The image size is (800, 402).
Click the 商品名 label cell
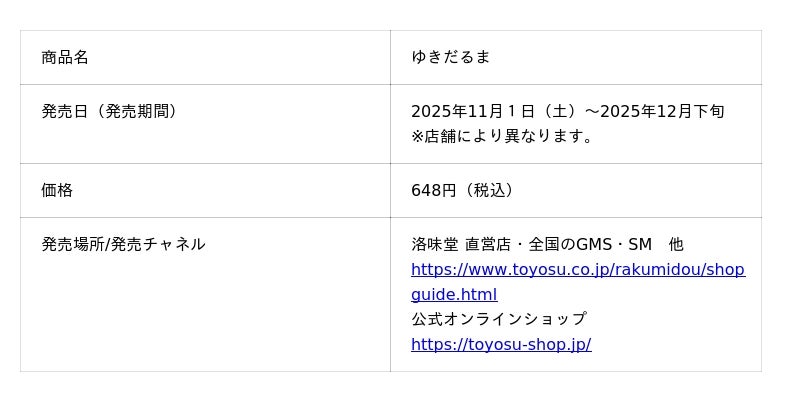point(65,57)
